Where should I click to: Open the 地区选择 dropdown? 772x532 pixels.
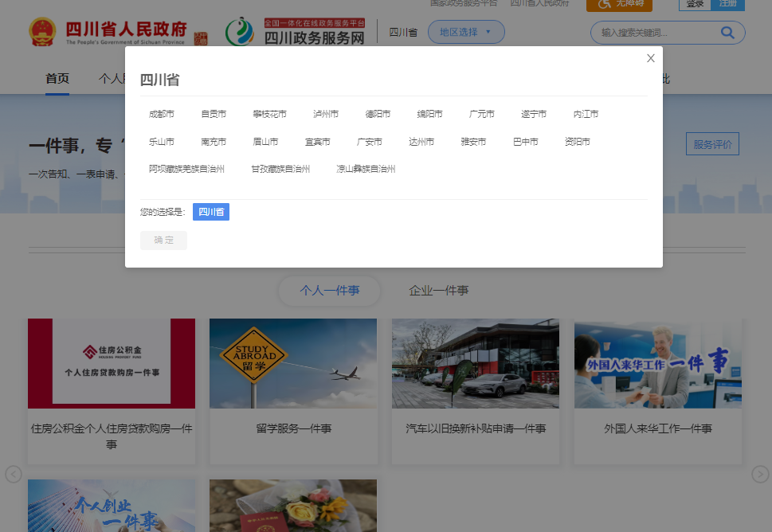pos(466,32)
